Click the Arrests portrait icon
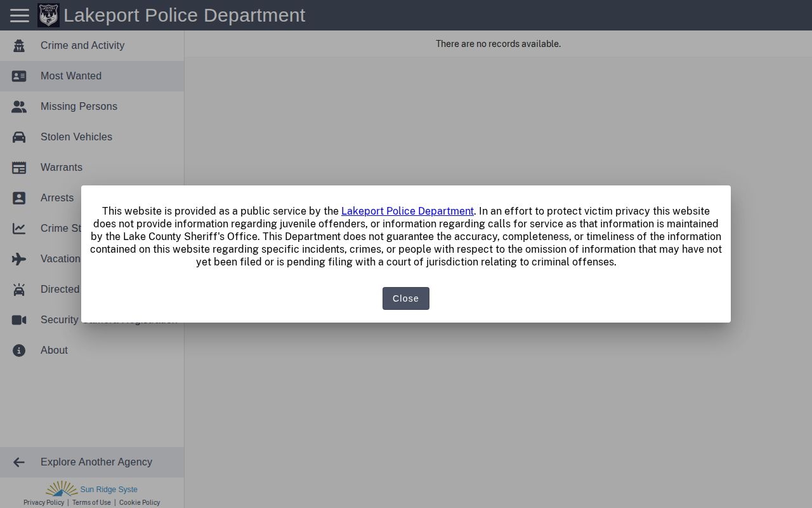This screenshot has height=508, width=812. pos(19,198)
